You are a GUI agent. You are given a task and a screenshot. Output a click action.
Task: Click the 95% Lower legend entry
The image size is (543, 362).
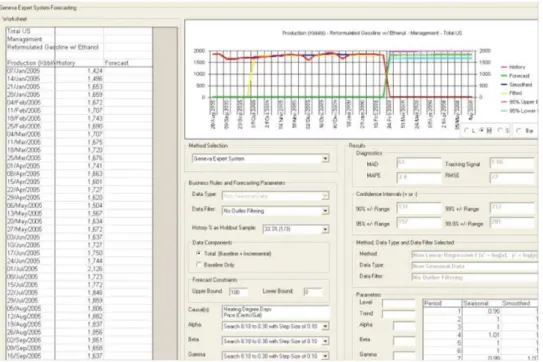coord(519,111)
